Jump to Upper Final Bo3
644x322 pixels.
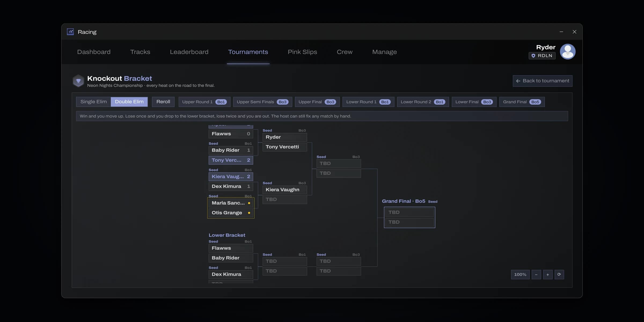pyautogui.click(x=317, y=102)
